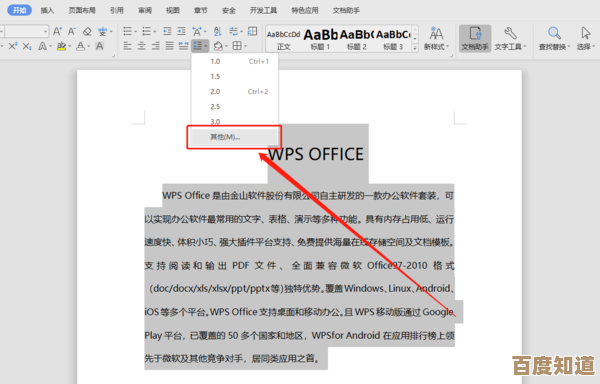Screen dimensions: 600x384
Task: Align text right
Action: click(x=156, y=46)
